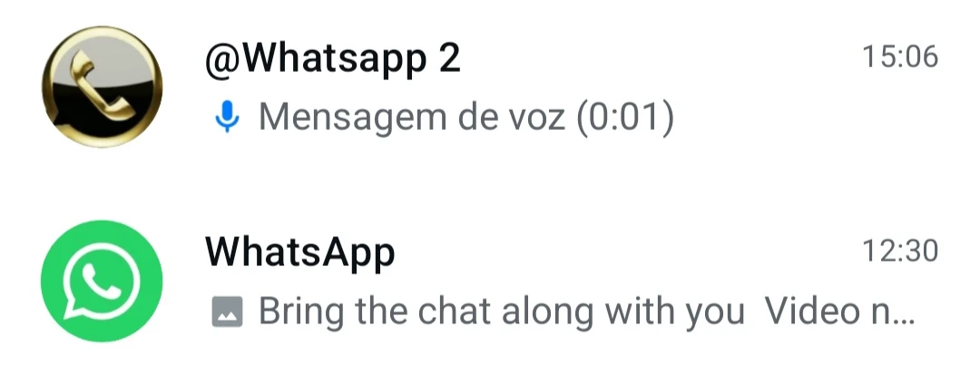Open the conversation with the image message
The height and width of the screenshot is (385, 980).
click(490, 281)
